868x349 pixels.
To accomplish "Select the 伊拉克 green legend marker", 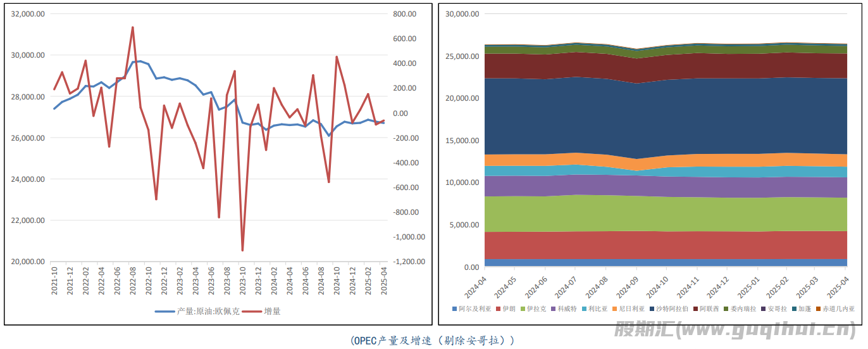I will tap(522, 309).
